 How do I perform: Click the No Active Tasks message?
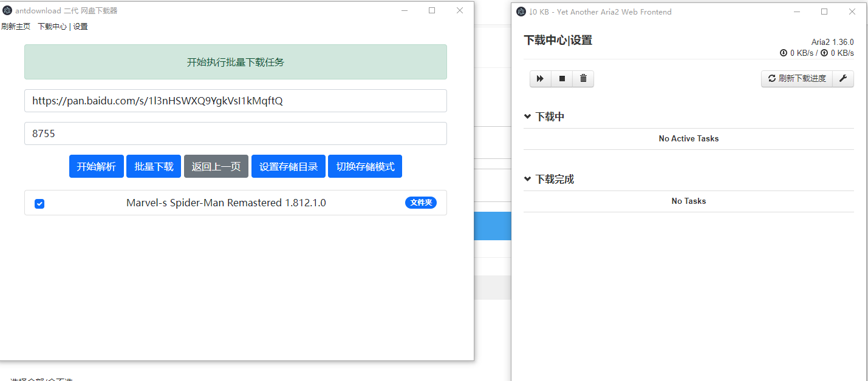click(689, 139)
